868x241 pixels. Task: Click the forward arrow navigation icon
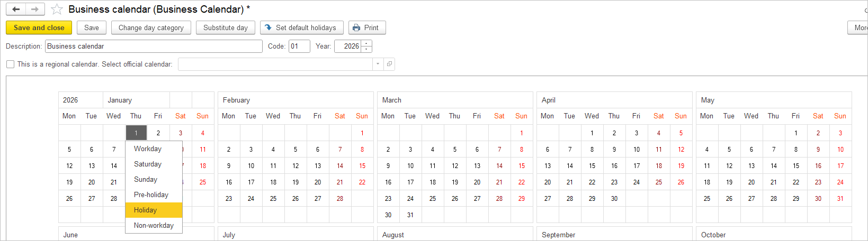point(35,10)
